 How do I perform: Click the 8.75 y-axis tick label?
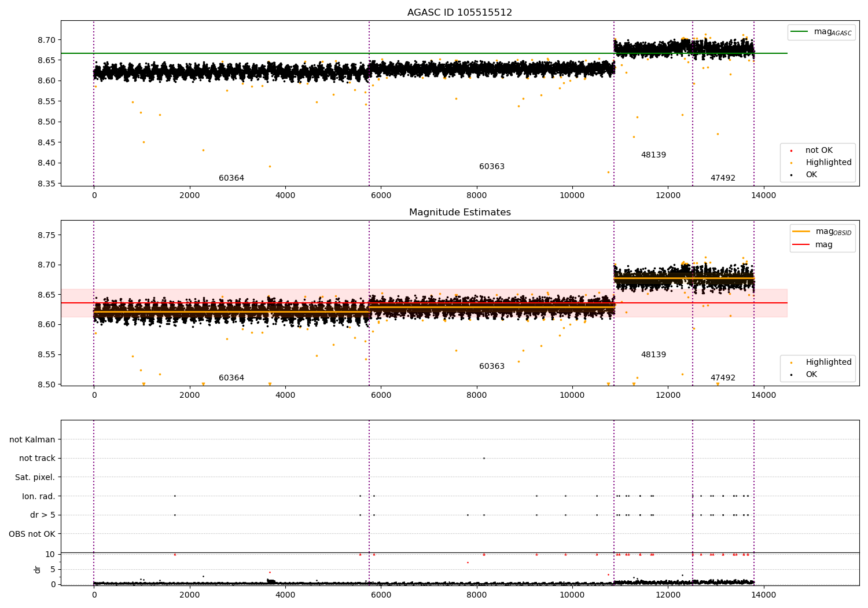[x=46, y=235]
